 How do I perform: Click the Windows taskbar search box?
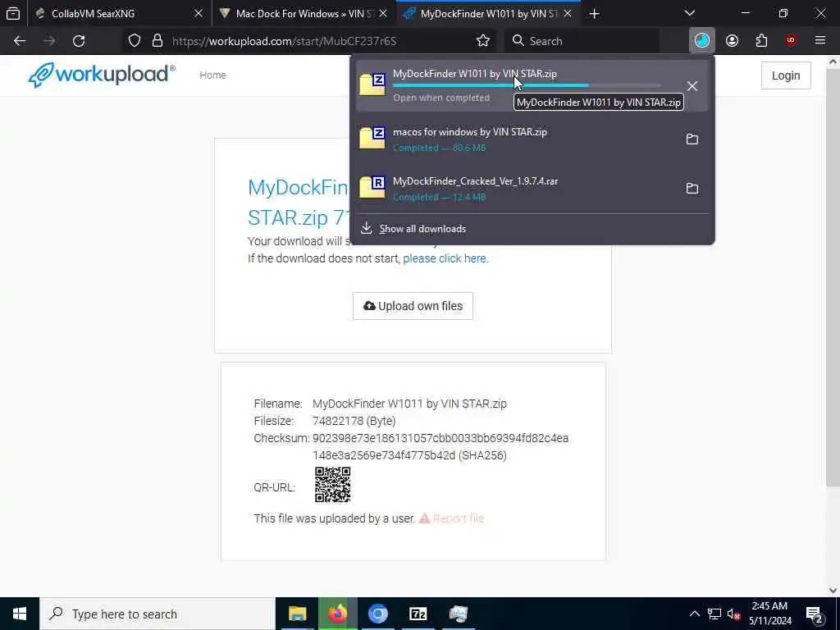[x=157, y=614]
